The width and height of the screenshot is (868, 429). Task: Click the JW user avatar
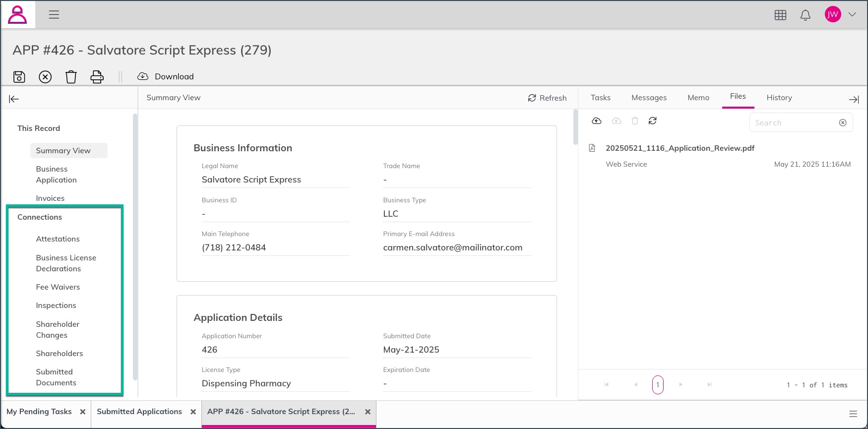tap(833, 14)
